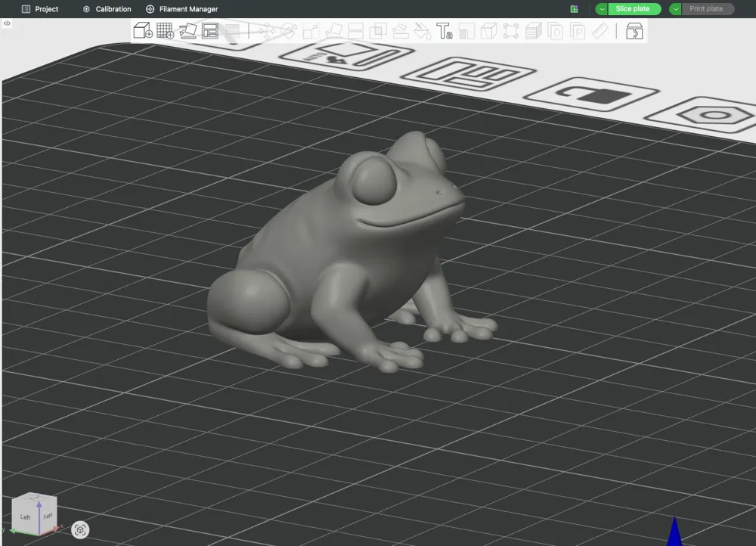Screen dimensions: 756x546
Task: Open the Mesh boolean tool
Action: pyautogui.click(x=377, y=31)
